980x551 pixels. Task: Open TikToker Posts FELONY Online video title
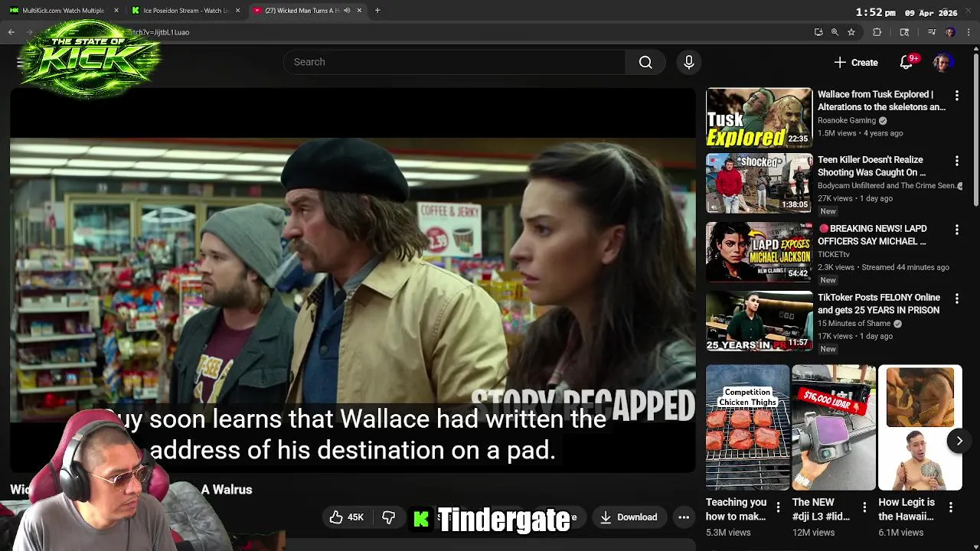point(879,304)
